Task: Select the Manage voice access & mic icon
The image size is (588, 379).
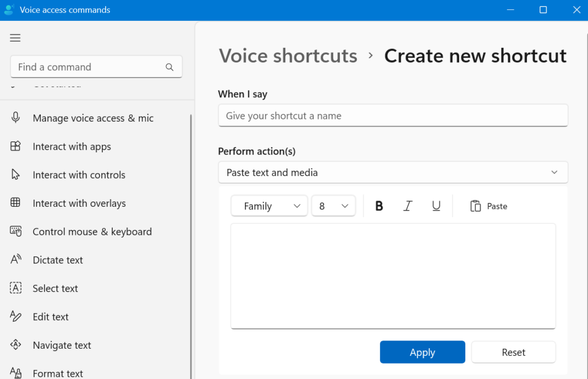Action: (x=17, y=117)
